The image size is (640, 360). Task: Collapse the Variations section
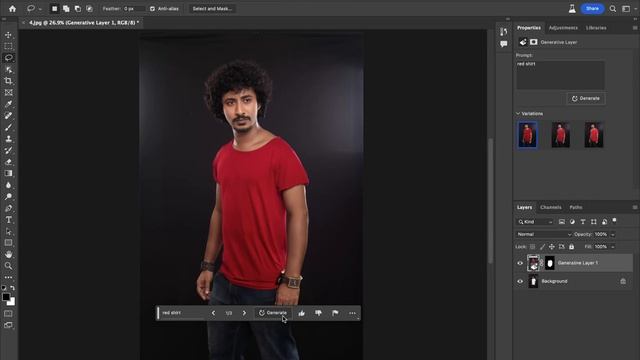click(518, 113)
